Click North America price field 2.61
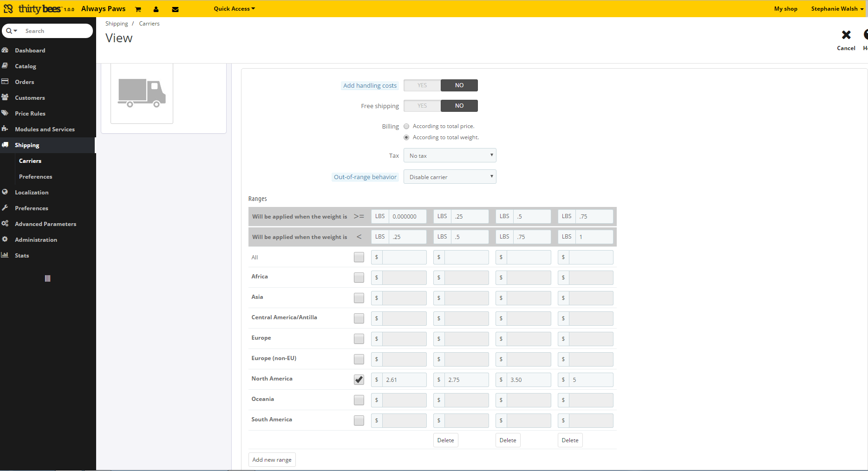 405,380
